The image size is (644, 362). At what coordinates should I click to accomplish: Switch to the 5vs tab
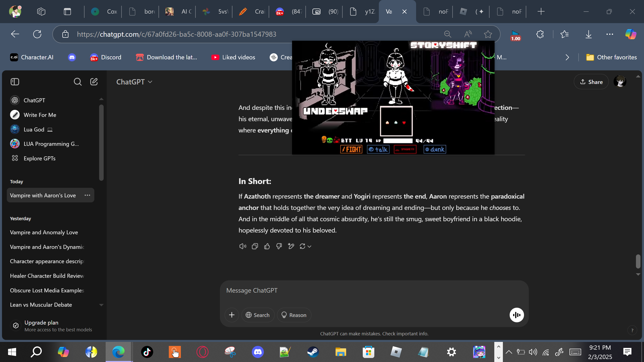214,12
